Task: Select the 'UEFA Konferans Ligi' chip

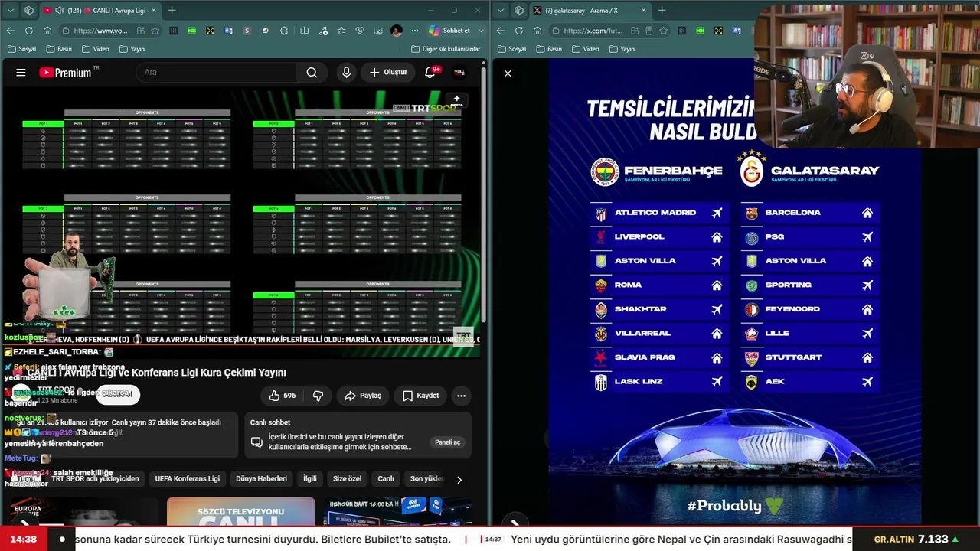Action: point(187,479)
